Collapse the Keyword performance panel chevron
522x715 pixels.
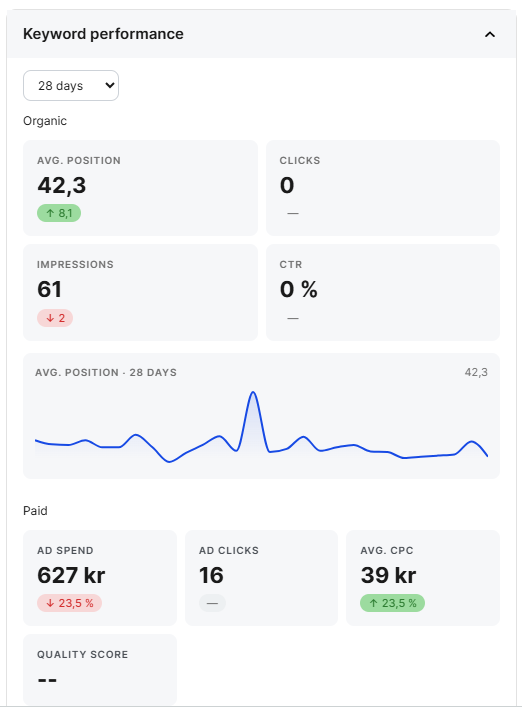click(490, 34)
